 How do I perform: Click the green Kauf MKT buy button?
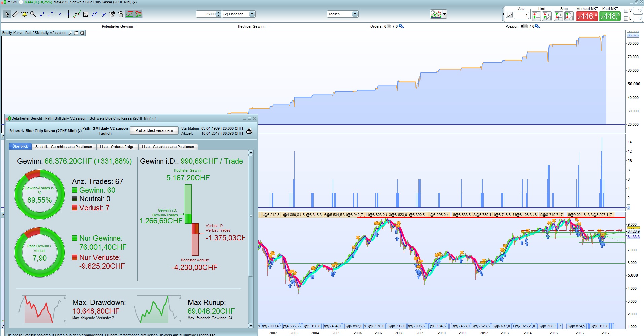click(x=610, y=16)
